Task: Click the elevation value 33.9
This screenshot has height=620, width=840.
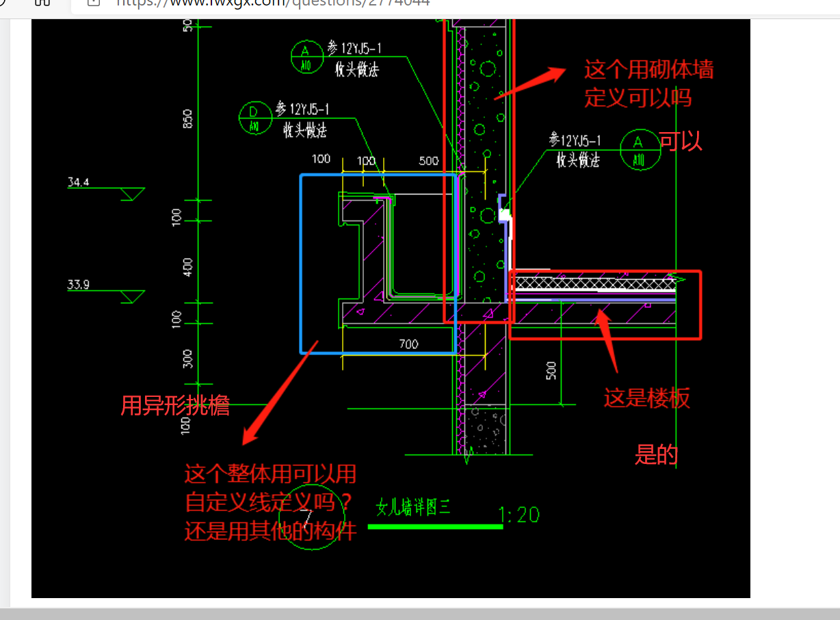Action: 79,285
